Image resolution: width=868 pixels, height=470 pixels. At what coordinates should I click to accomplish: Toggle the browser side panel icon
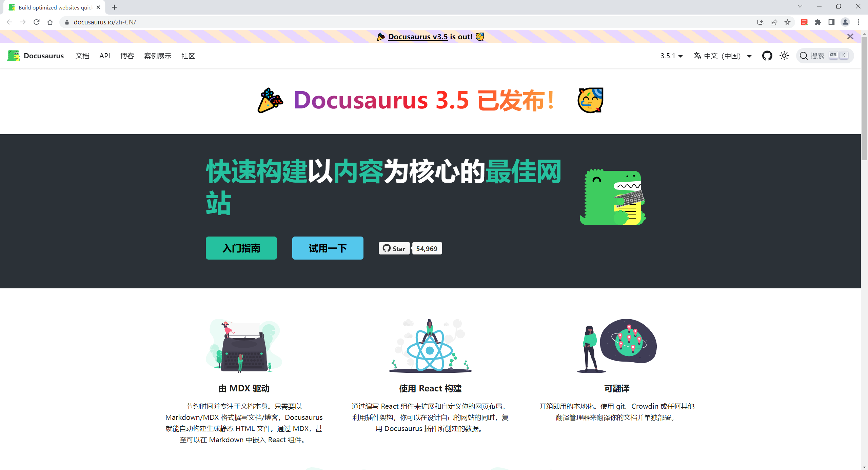click(831, 22)
